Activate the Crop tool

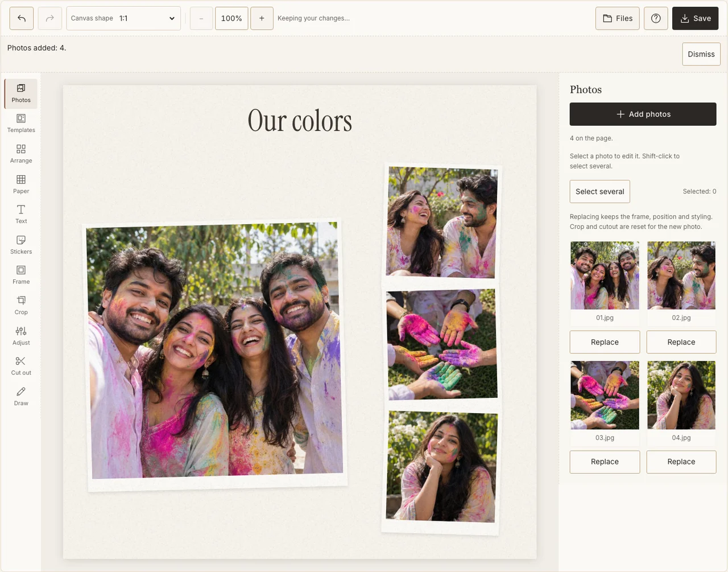coord(21,306)
